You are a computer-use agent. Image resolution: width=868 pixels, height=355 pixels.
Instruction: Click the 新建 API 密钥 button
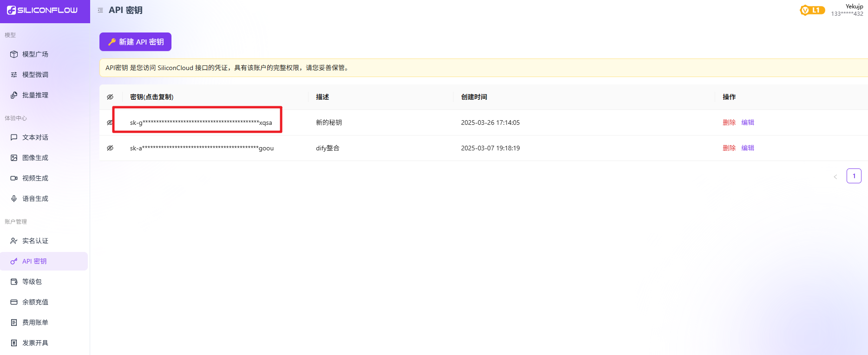click(x=135, y=42)
